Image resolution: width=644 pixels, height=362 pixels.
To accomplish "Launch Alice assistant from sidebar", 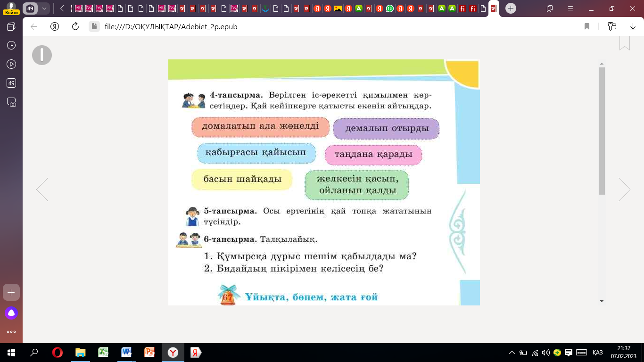I will click(x=11, y=313).
